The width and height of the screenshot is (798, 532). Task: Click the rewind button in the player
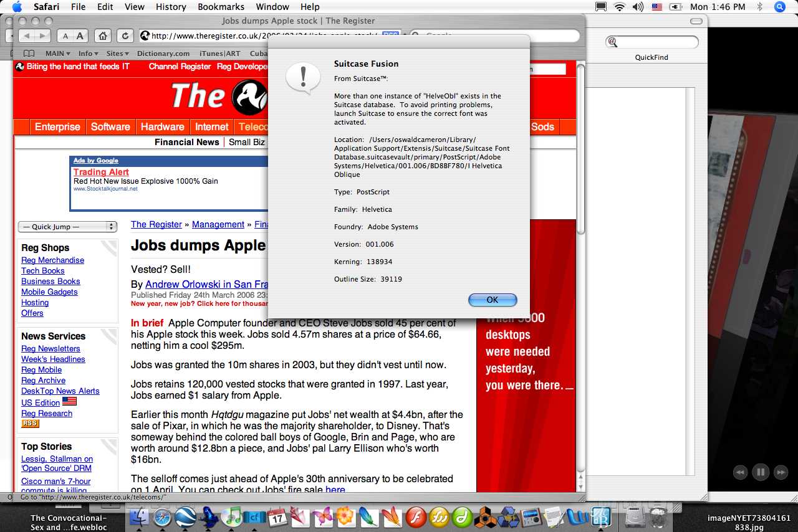coord(740,472)
